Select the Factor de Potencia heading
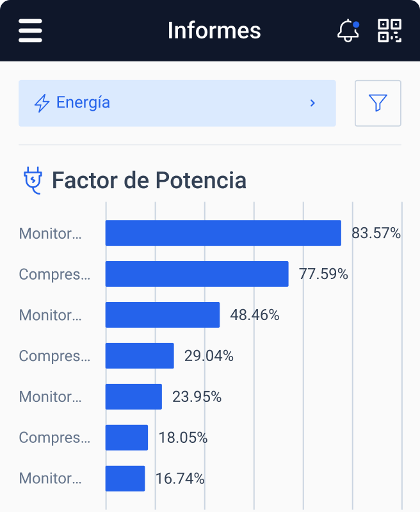420x512 pixels. pyautogui.click(x=149, y=180)
